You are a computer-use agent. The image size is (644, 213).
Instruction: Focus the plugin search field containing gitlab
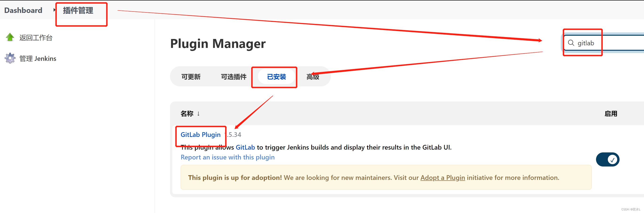click(x=604, y=43)
